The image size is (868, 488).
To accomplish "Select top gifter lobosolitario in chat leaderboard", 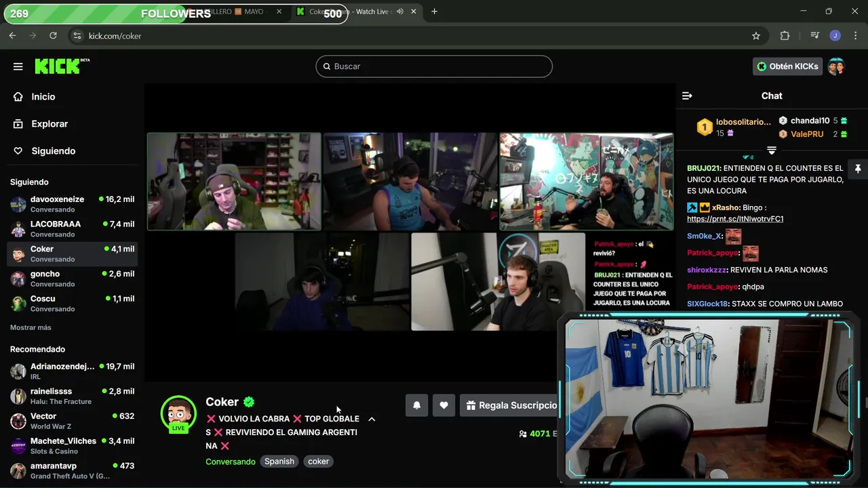I will [734, 127].
